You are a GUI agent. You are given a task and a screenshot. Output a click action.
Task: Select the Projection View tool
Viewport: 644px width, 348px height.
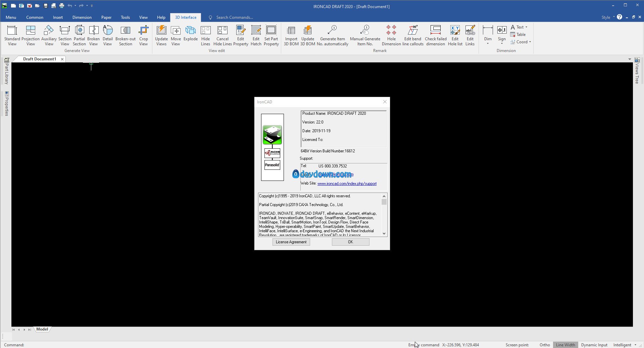31,35
